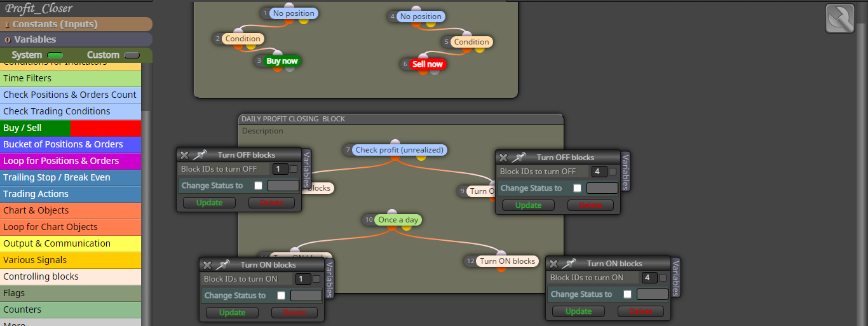868x326 pixels.
Task: Click Update in Turn OFF blocks panel ID 4
Action: [528, 205]
